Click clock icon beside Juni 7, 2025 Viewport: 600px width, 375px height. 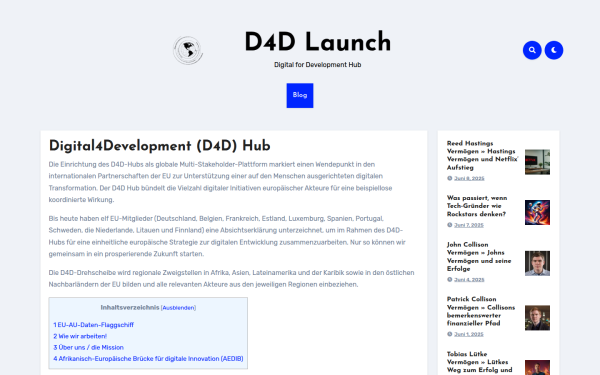450,225
